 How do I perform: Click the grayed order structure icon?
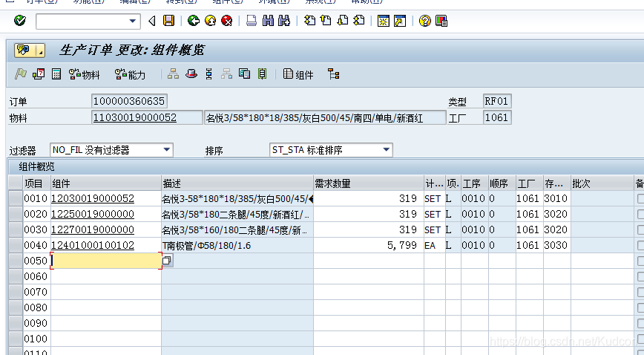pos(226,74)
